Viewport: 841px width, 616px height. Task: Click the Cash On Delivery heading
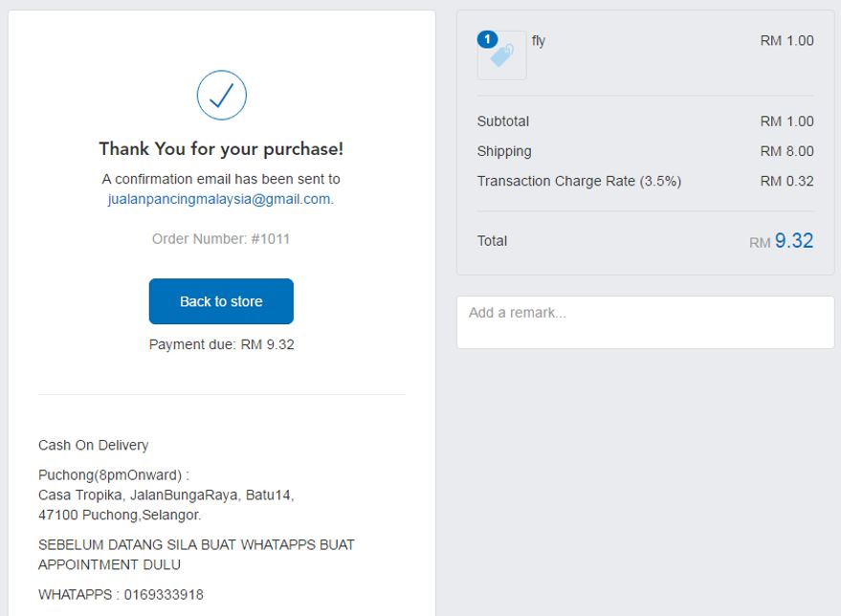point(94,445)
